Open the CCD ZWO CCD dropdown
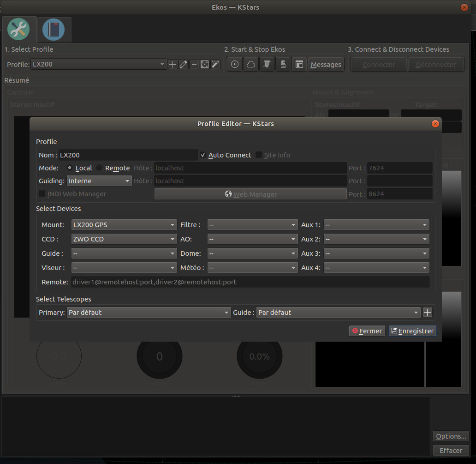Screen dimensions: 476x464 pos(124,239)
